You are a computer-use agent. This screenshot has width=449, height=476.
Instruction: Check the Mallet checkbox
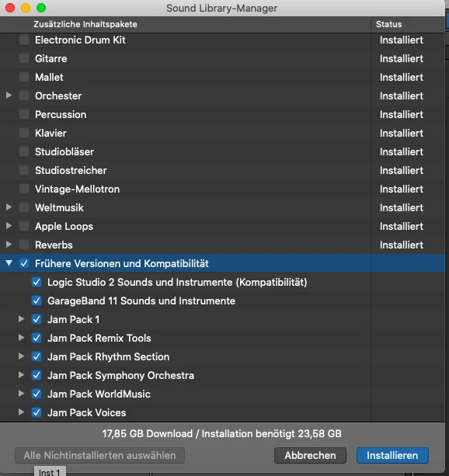(x=24, y=77)
